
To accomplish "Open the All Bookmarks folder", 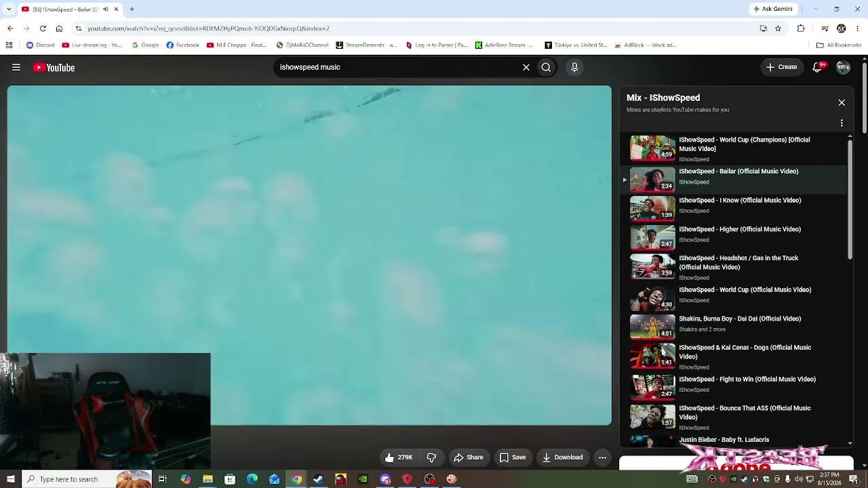I will 839,45.
